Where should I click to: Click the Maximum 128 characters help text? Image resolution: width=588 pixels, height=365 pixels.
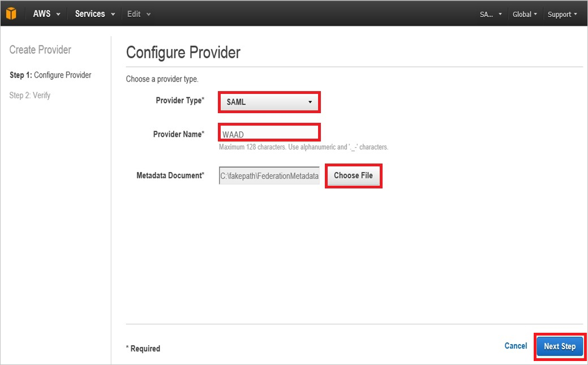click(x=303, y=147)
